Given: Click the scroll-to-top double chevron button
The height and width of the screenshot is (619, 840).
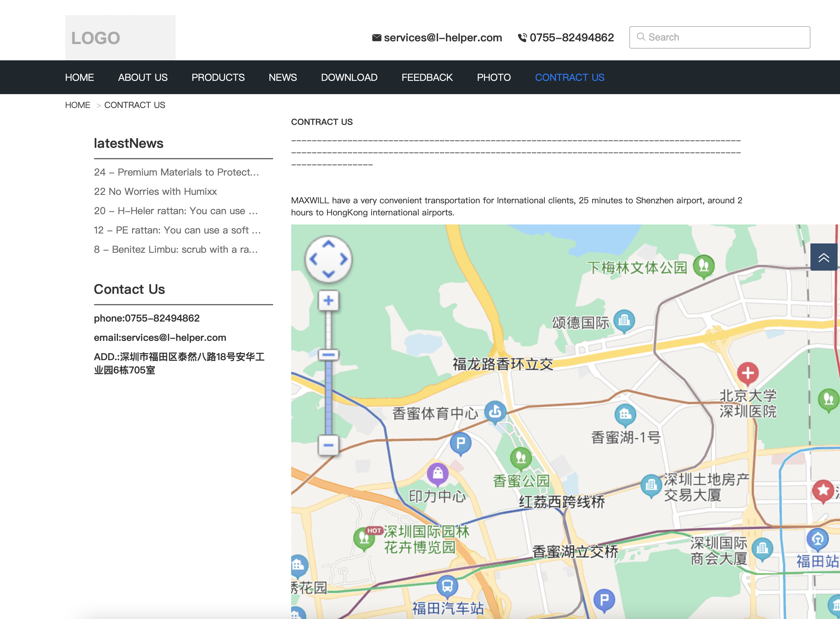Looking at the screenshot, I should pyautogui.click(x=823, y=257).
